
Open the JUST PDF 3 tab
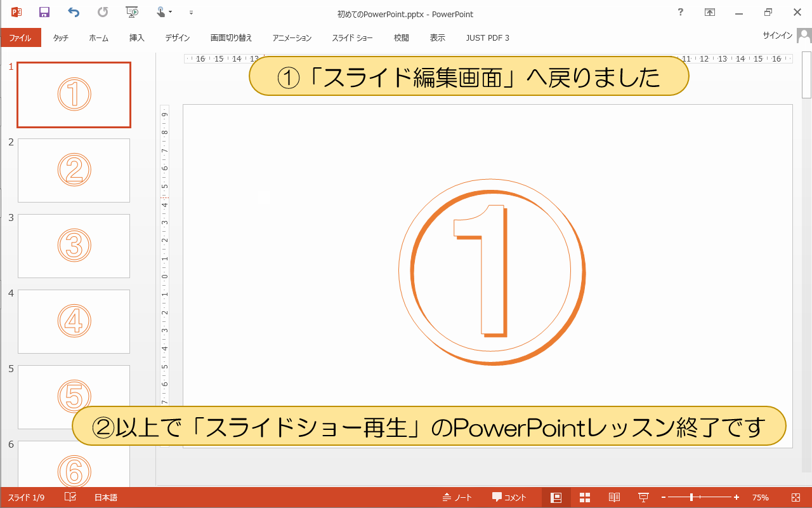point(487,38)
